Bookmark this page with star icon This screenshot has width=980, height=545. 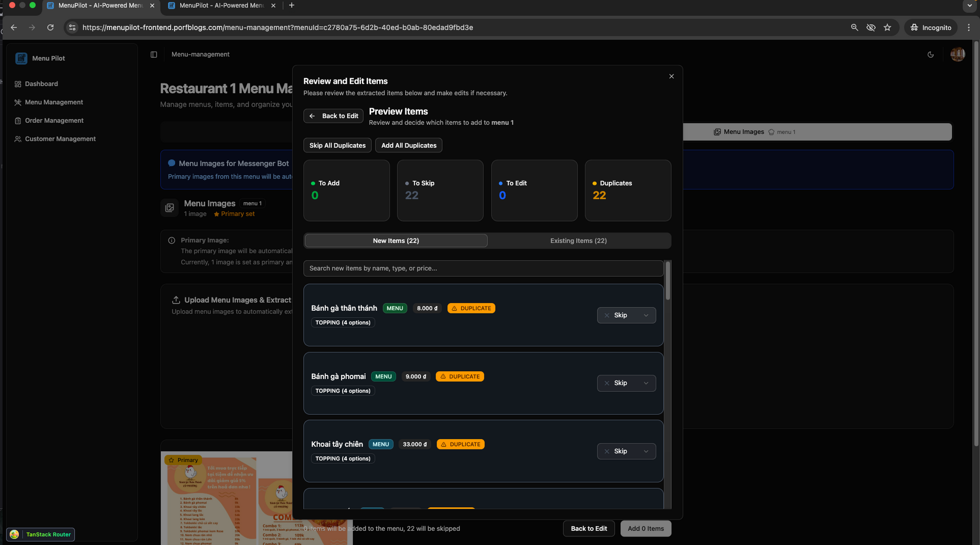point(887,28)
